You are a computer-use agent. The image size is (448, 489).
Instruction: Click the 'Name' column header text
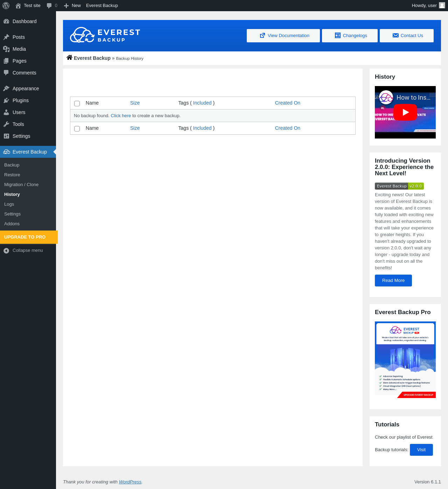pyautogui.click(x=92, y=103)
